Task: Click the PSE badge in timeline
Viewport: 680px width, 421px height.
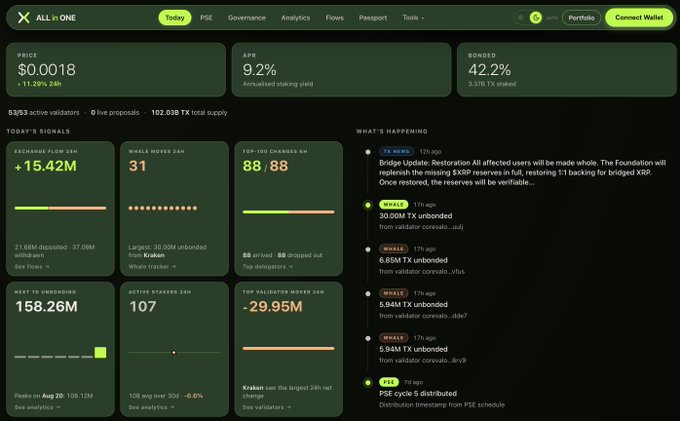Action: pyautogui.click(x=389, y=382)
